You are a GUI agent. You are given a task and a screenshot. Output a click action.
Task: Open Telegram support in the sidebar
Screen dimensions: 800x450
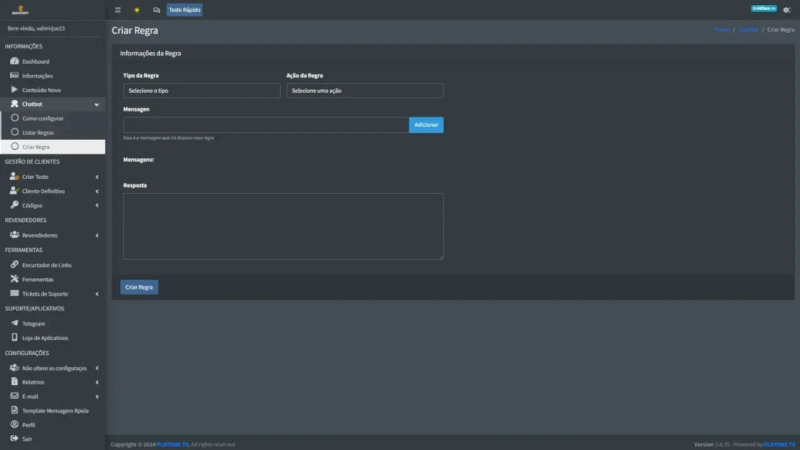[x=34, y=324]
